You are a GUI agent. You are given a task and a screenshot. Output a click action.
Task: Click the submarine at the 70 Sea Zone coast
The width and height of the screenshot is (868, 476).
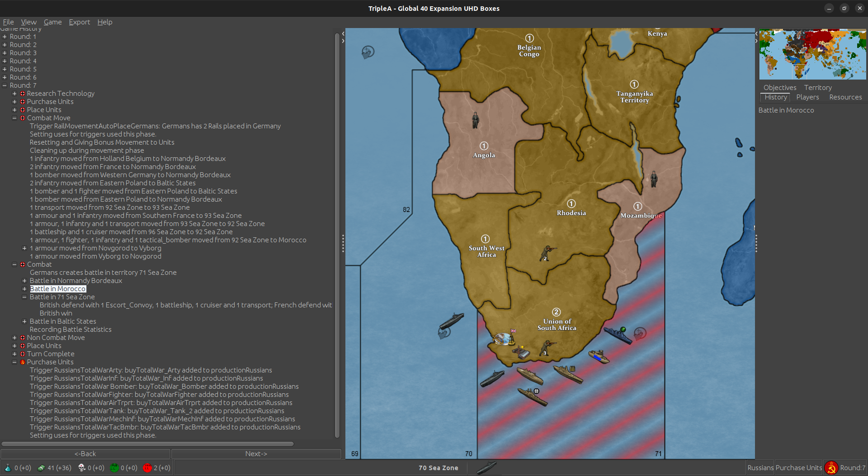tap(492, 378)
